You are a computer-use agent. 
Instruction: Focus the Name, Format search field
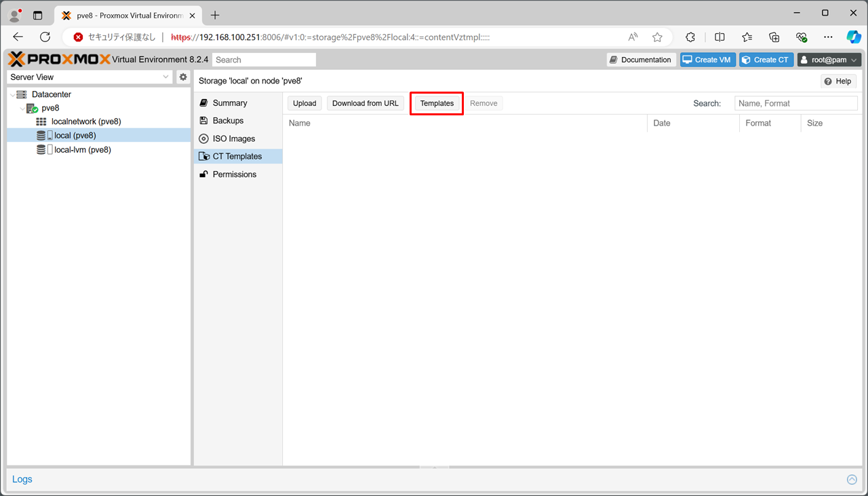[795, 103]
